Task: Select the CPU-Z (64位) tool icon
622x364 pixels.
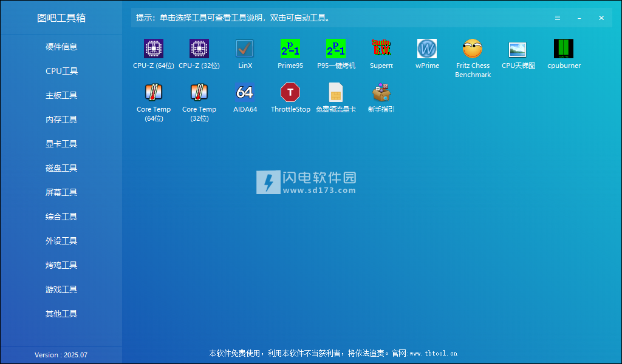Action: click(x=154, y=49)
